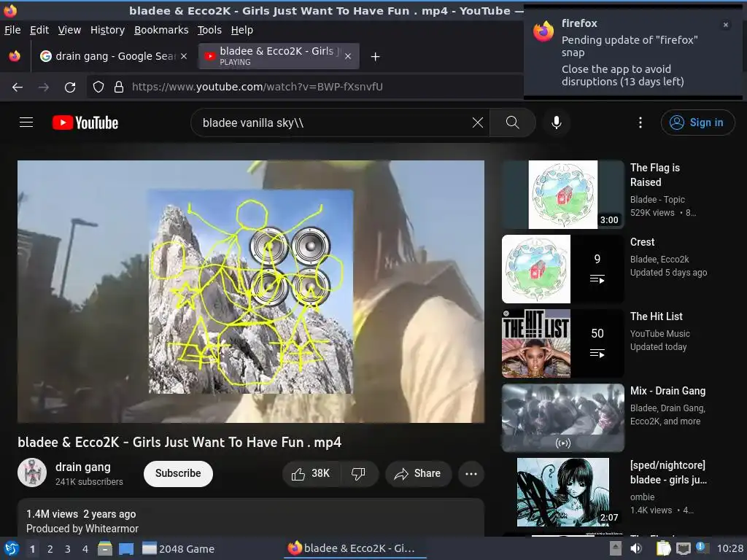Dislike the video with thumbs down
Viewport: 747px width, 560px height.
[x=359, y=473]
